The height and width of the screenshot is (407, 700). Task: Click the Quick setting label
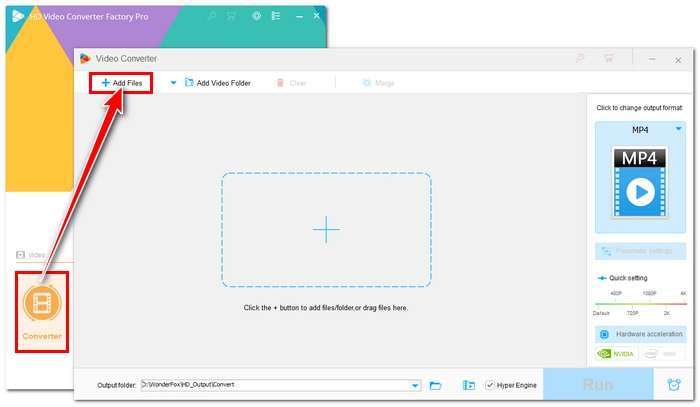(x=628, y=278)
